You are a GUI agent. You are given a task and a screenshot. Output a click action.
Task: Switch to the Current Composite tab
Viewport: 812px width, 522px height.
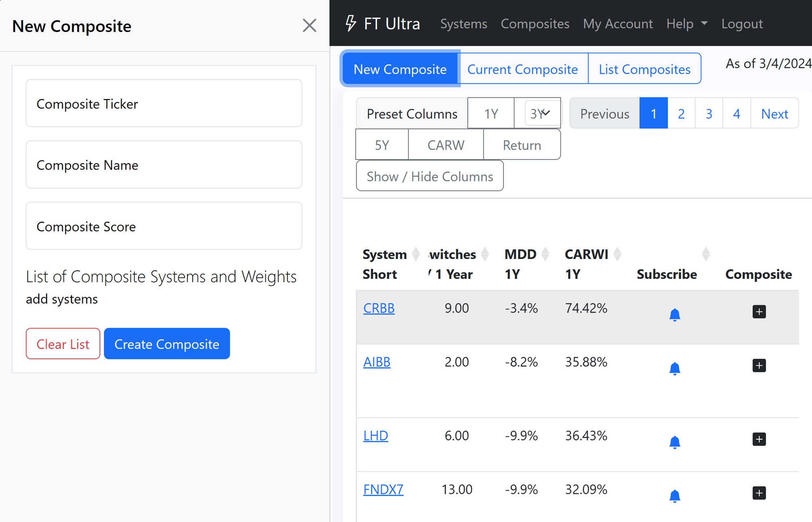523,69
